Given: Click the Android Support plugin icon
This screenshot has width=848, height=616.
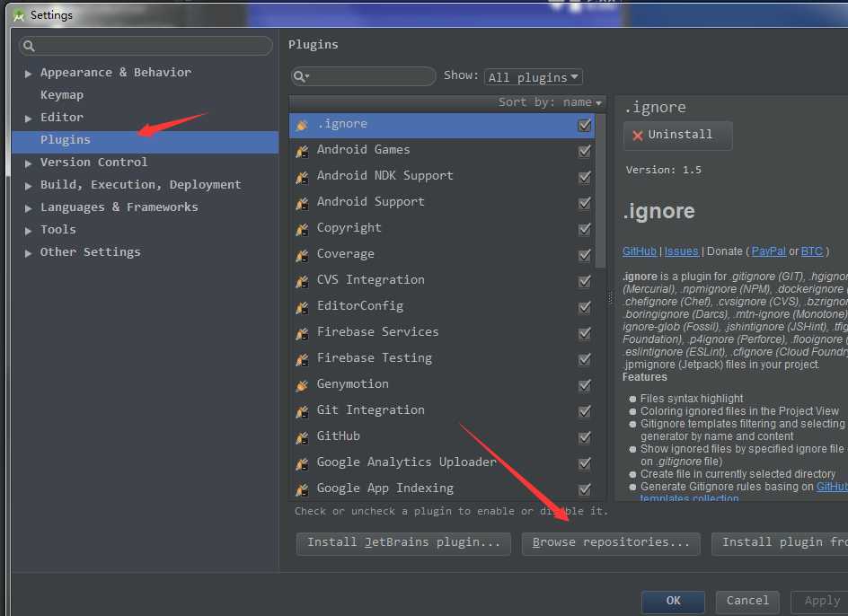Looking at the screenshot, I should [302, 203].
